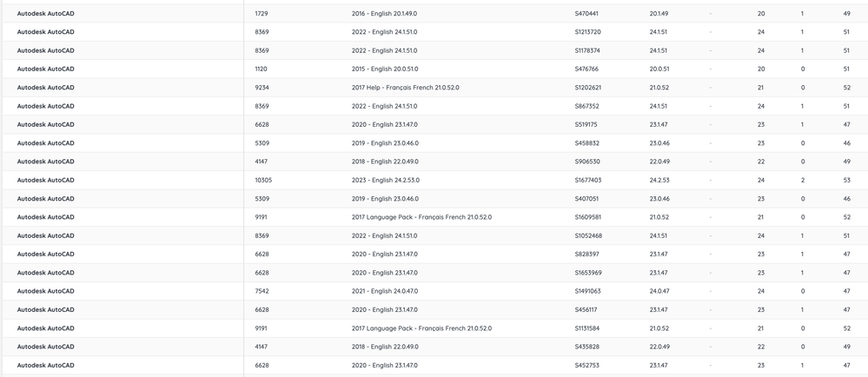Click serial S867352 in the table
868x377 pixels.
coord(586,106)
